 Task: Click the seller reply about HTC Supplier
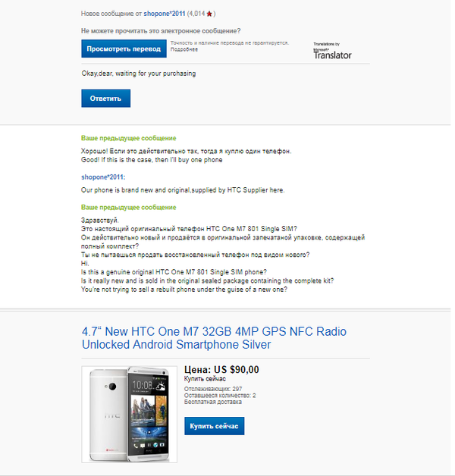pos(182,189)
